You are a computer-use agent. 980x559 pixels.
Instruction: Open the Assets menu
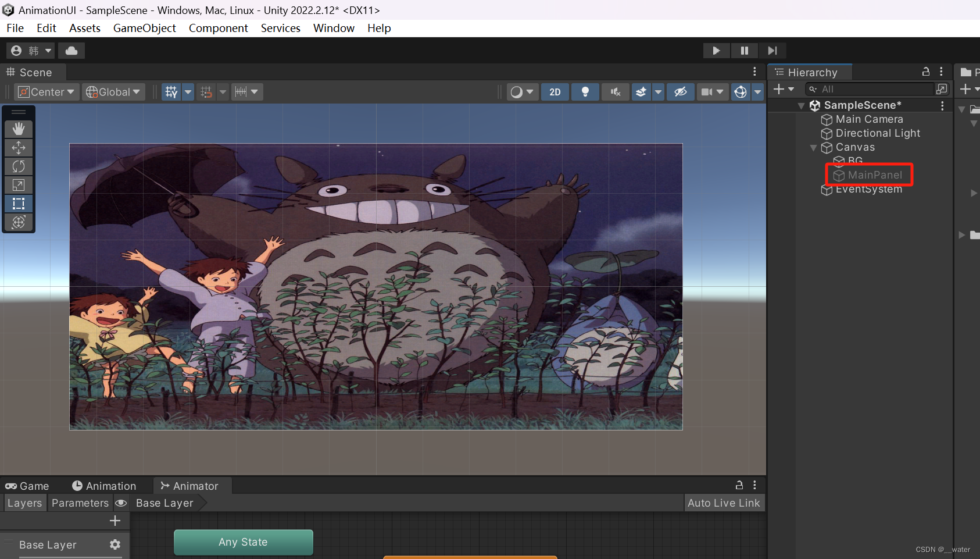(x=85, y=28)
